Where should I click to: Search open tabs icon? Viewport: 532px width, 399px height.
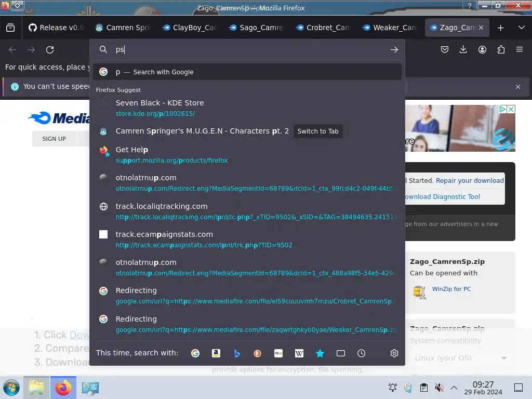341,353
